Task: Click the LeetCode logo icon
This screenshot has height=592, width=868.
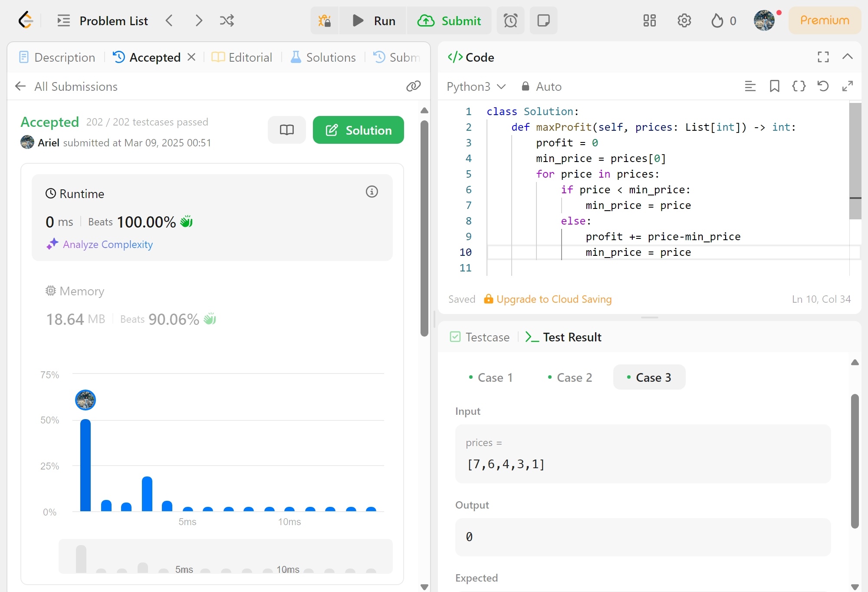Action: pyautogui.click(x=26, y=20)
